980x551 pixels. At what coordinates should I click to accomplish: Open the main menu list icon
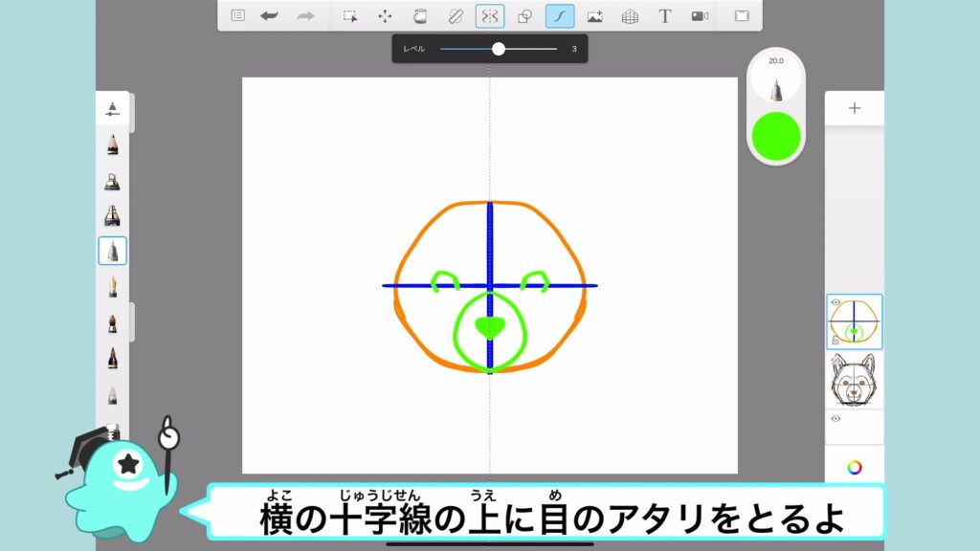[x=238, y=15]
